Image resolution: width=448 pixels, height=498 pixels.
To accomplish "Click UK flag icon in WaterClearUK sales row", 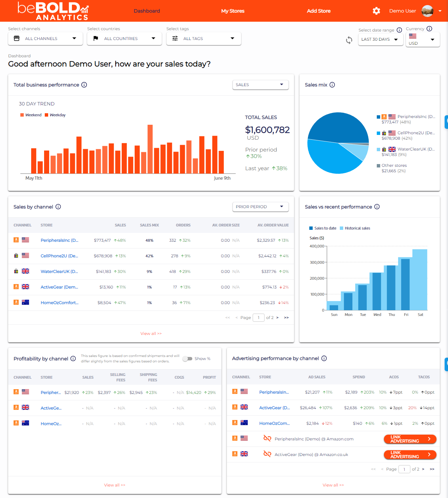I will (25, 271).
